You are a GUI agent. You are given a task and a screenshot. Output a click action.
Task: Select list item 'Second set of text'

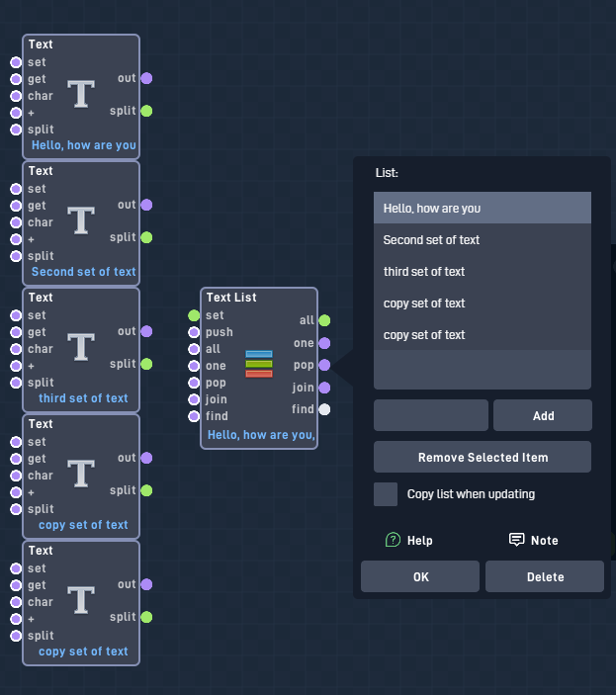(x=483, y=240)
